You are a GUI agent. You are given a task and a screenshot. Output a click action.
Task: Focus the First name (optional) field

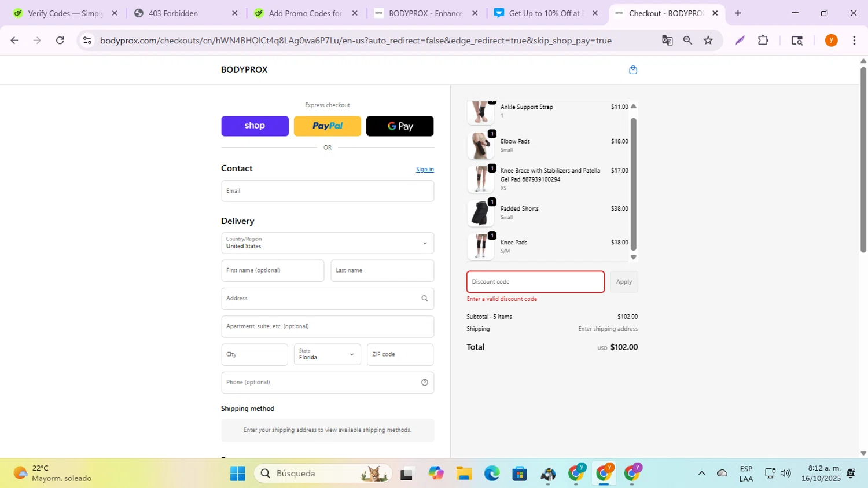[x=273, y=271]
